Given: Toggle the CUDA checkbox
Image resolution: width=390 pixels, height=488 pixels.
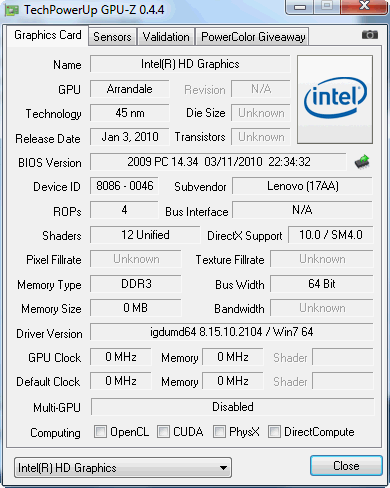Looking at the screenshot, I should [163, 431].
